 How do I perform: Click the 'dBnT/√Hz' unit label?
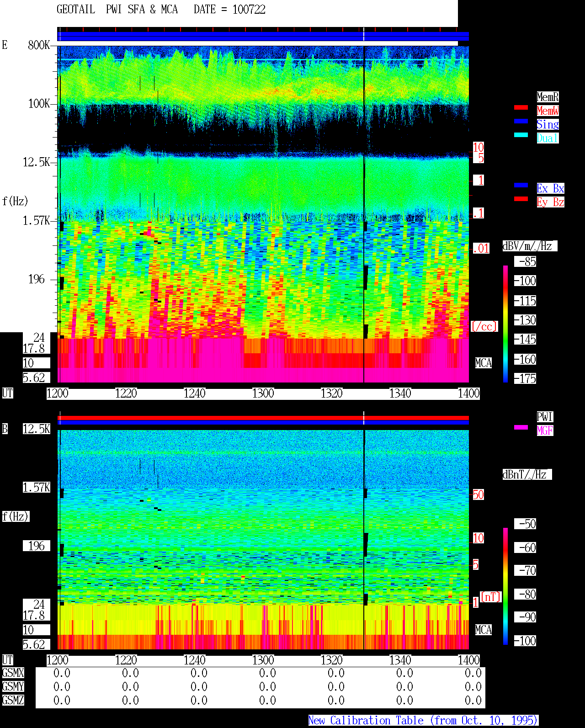click(x=527, y=474)
